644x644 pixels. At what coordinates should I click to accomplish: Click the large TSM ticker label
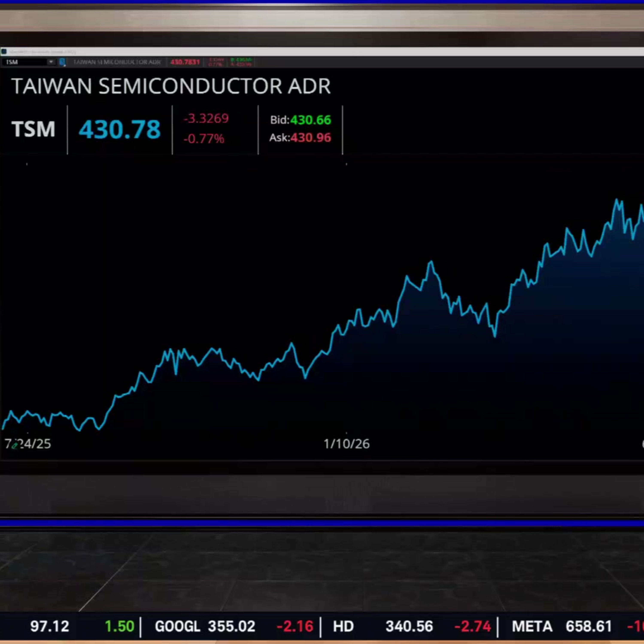pyautogui.click(x=33, y=129)
